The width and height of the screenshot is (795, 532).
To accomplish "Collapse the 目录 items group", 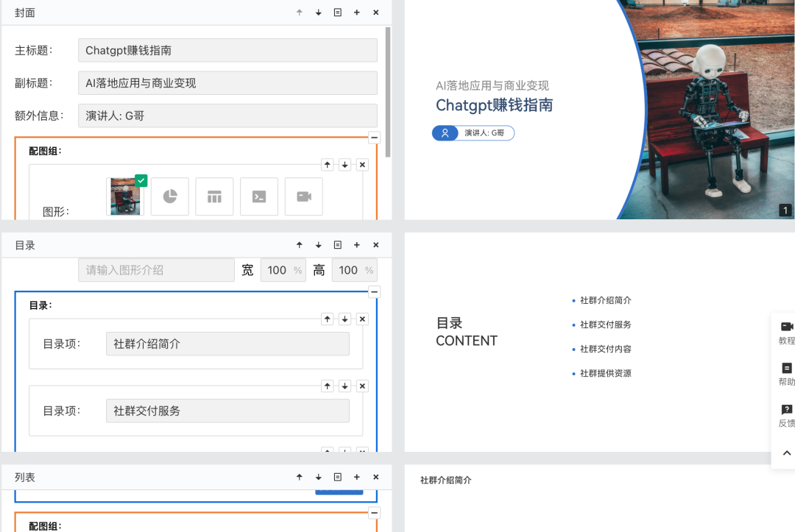I will point(374,292).
